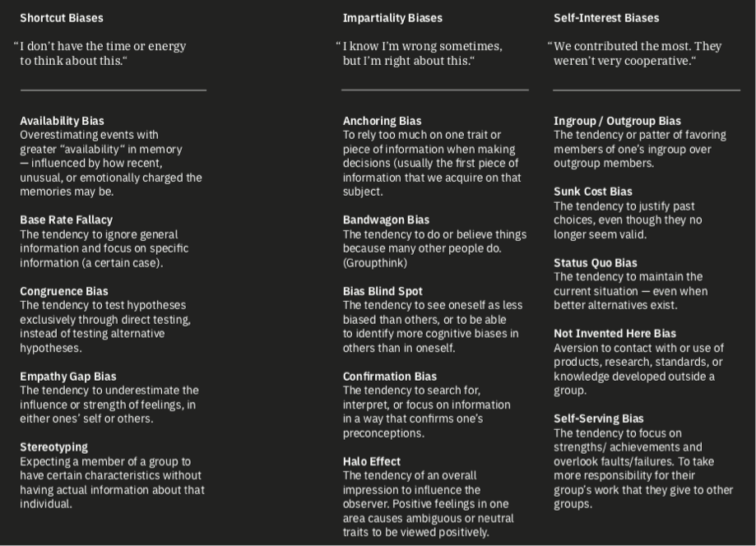Click the Self-Interest Biases column heading
The width and height of the screenshot is (756, 546).
click(606, 18)
